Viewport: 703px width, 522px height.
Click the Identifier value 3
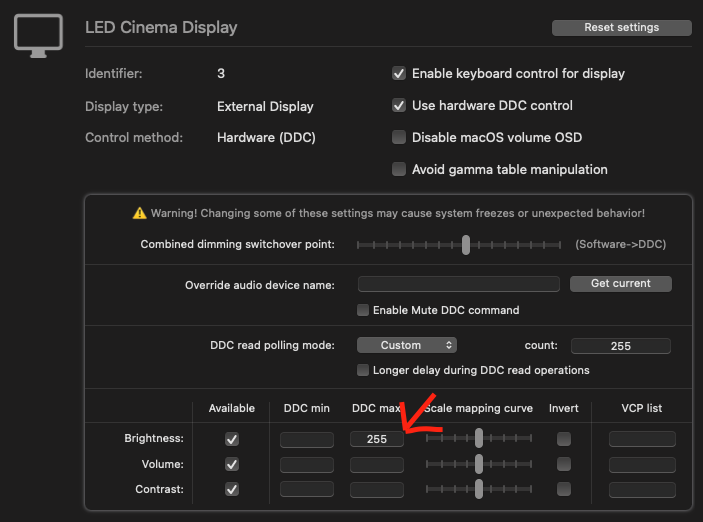point(221,74)
